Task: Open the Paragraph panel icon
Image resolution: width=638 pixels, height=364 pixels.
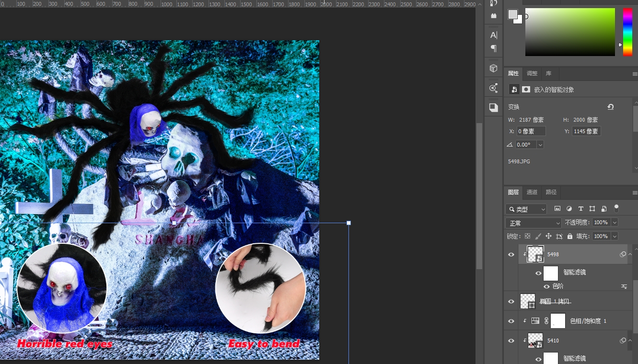Action: [493, 48]
